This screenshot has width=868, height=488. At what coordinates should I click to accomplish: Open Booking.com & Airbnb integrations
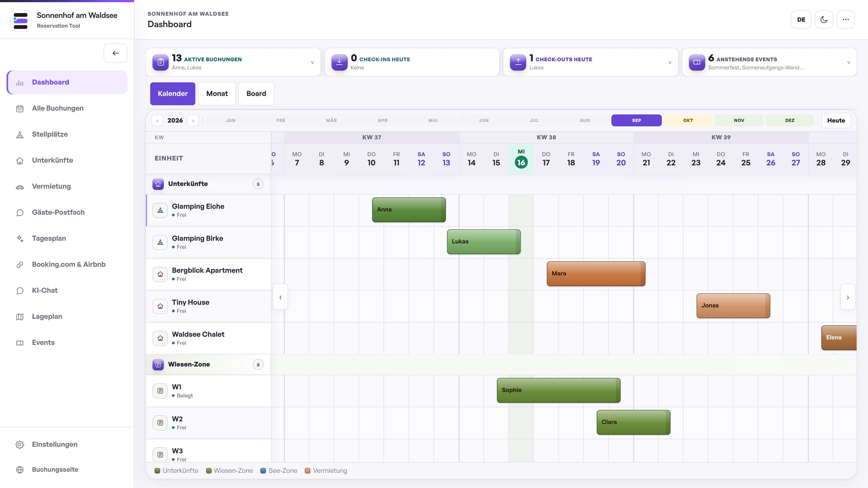click(x=67, y=264)
